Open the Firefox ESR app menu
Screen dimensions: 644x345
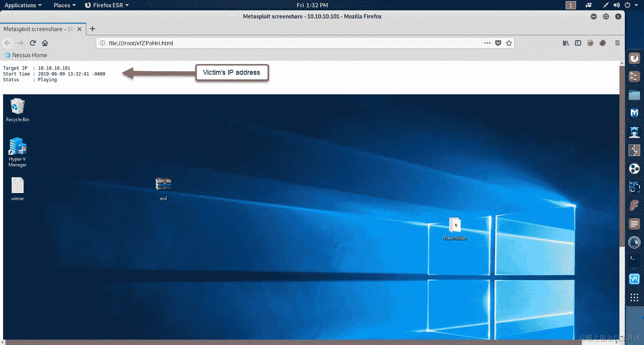click(107, 5)
